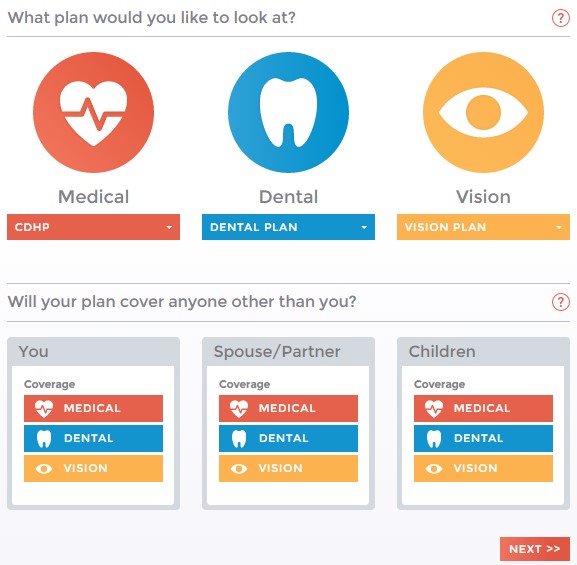Click the NEXT >> button

tap(535, 549)
